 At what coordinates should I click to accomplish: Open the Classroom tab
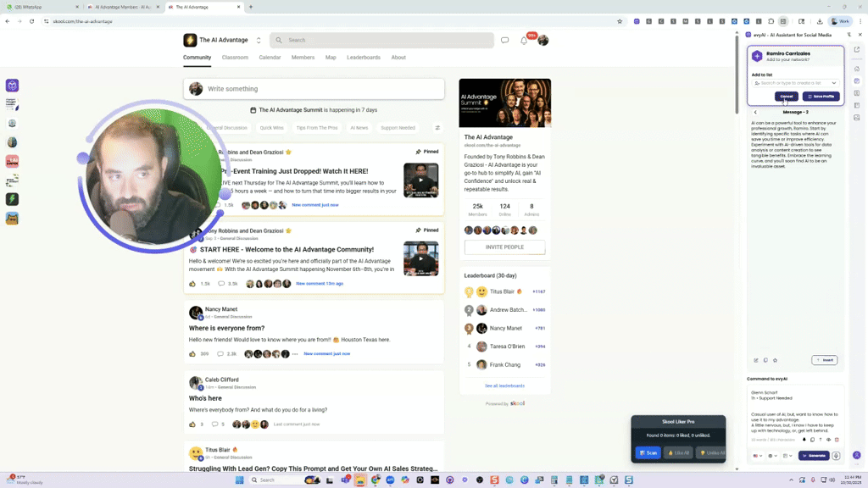coord(235,58)
